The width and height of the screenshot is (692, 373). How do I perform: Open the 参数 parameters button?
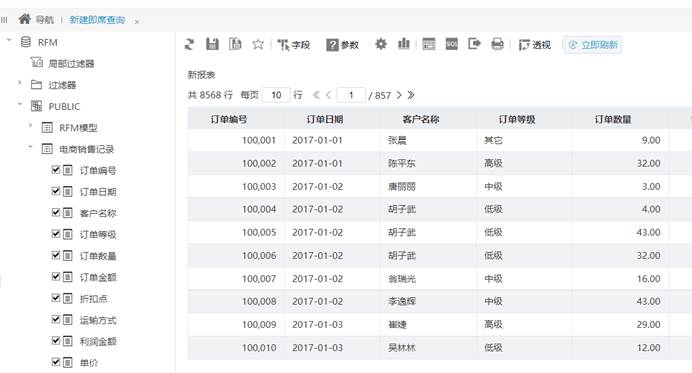(342, 45)
